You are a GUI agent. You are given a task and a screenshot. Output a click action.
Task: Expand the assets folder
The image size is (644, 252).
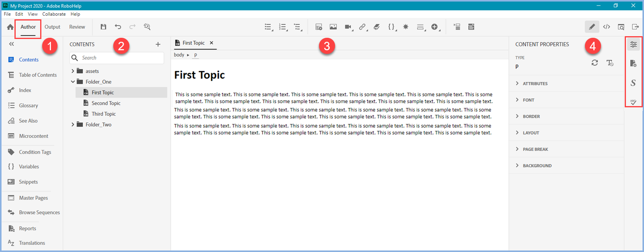click(73, 71)
